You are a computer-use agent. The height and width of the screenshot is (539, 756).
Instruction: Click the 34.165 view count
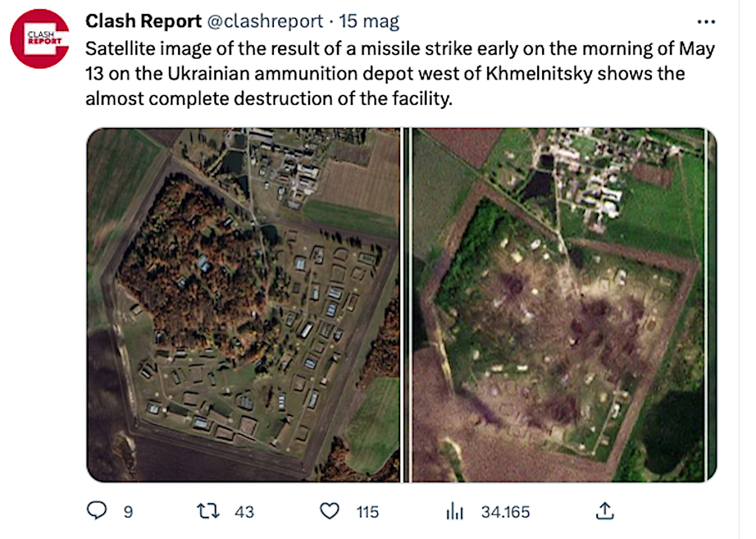[505, 512]
